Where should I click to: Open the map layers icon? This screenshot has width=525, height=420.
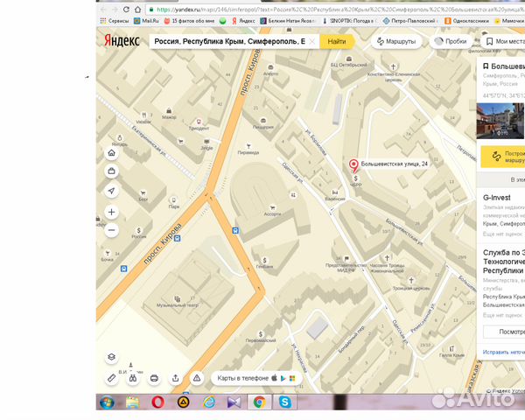point(111,357)
